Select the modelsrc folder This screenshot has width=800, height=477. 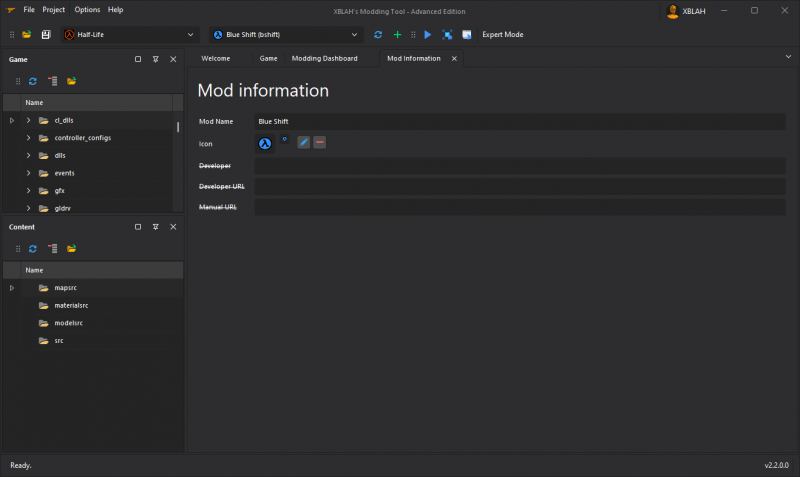[68, 323]
